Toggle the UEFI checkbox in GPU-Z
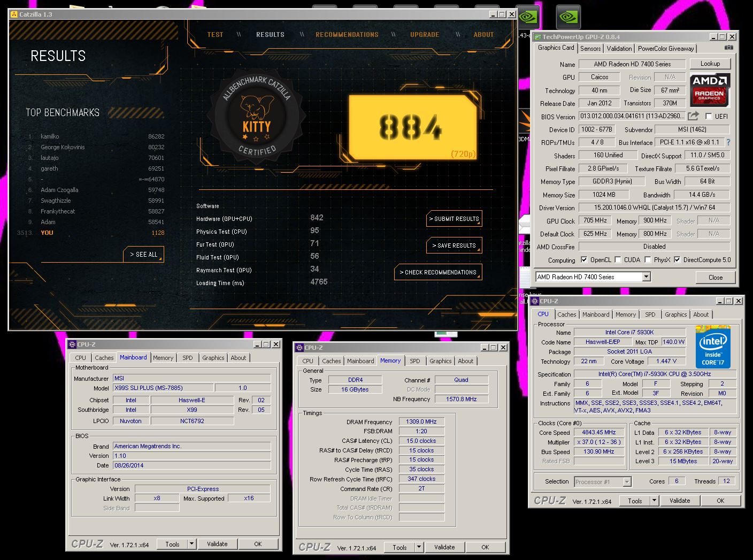Screen dimensions: 753x560 pyautogui.click(x=709, y=116)
